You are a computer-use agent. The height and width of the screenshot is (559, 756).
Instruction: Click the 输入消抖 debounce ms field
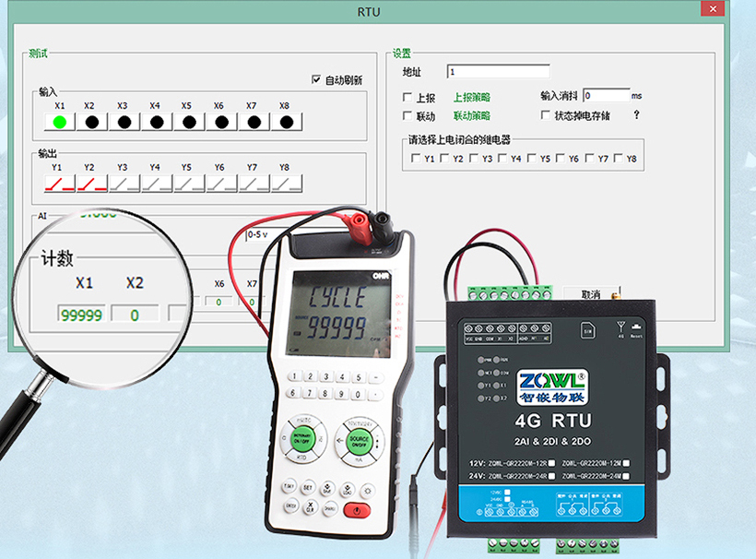[x=606, y=95]
